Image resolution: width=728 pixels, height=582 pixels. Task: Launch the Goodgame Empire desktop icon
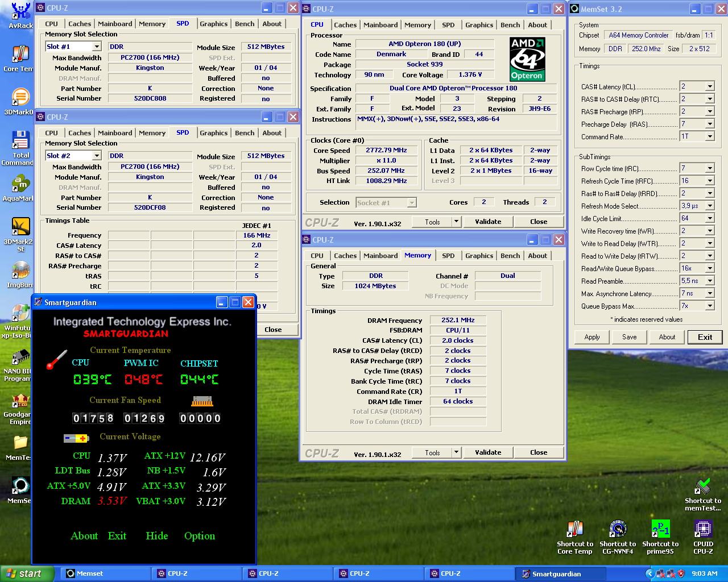click(x=20, y=408)
